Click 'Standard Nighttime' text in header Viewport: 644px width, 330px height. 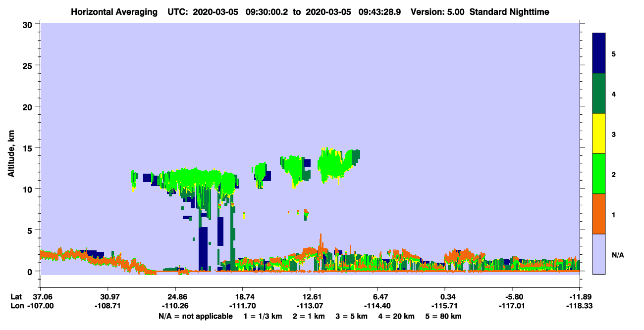tap(509, 11)
